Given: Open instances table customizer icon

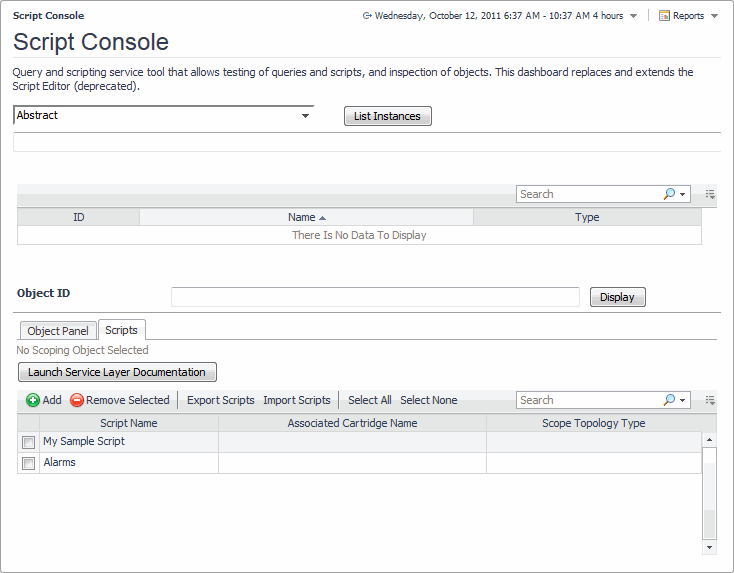Looking at the screenshot, I should tap(710, 194).
